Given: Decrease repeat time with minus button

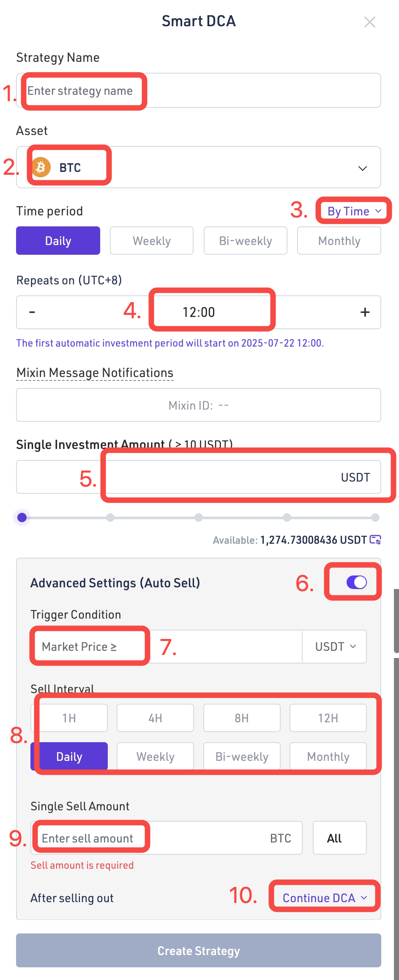Looking at the screenshot, I should click(32, 312).
